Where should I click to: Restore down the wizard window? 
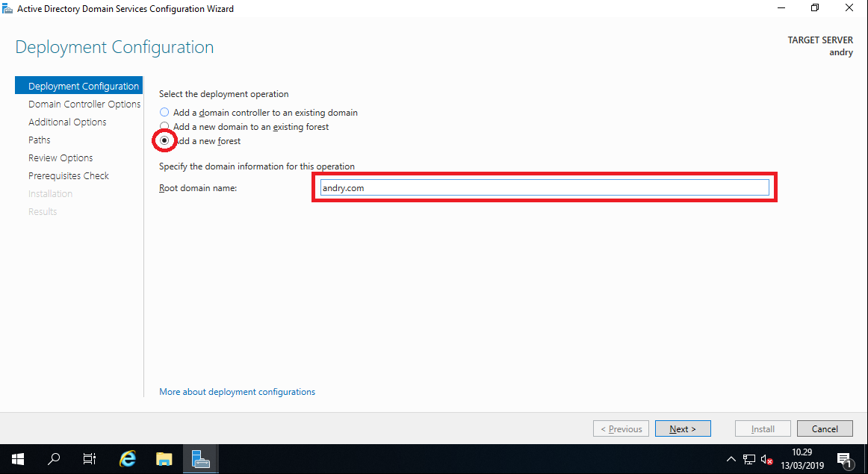(815, 8)
